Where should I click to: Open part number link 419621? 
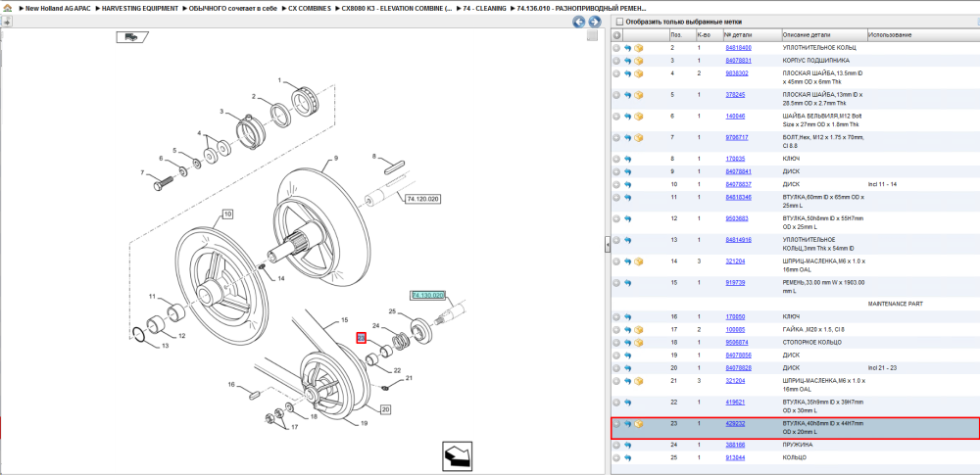pyautogui.click(x=734, y=402)
